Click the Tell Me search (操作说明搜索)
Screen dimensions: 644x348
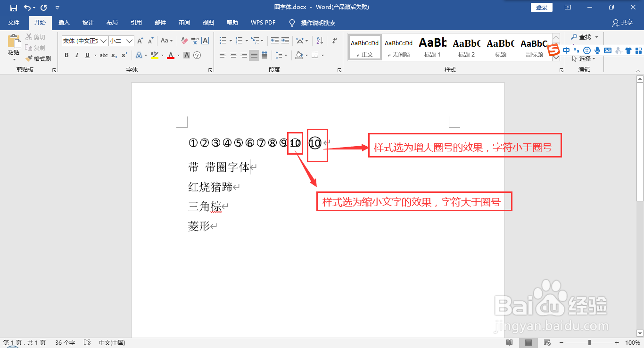point(312,23)
